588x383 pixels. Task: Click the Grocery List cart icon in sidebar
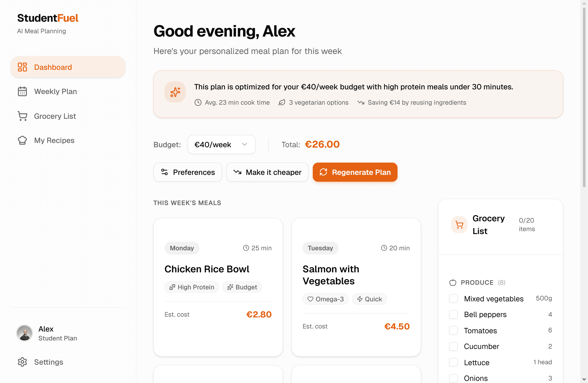[x=23, y=116]
